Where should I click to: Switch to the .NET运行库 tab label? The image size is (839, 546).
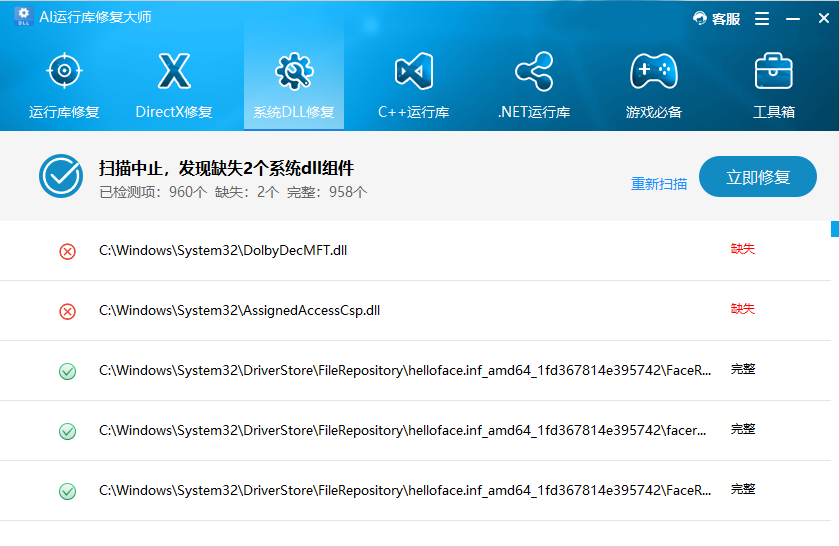tap(534, 112)
